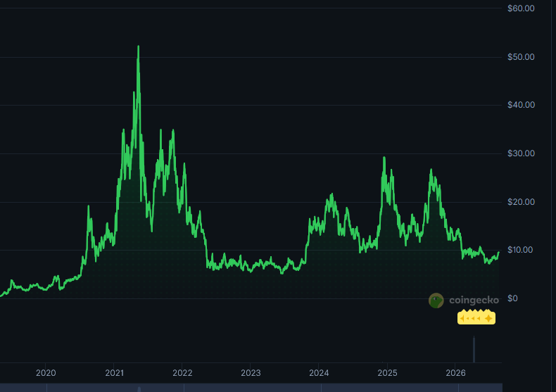Click the 2024 year label on time axis
This screenshot has height=392, width=556.
coord(319,373)
